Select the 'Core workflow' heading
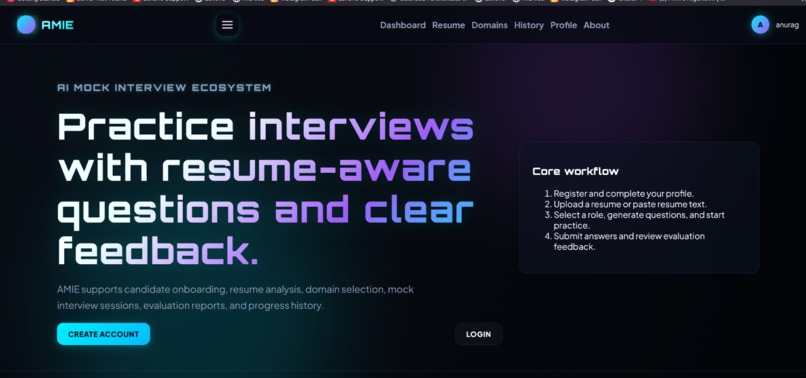Image resolution: width=806 pixels, height=378 pixels. coord(575,171)
